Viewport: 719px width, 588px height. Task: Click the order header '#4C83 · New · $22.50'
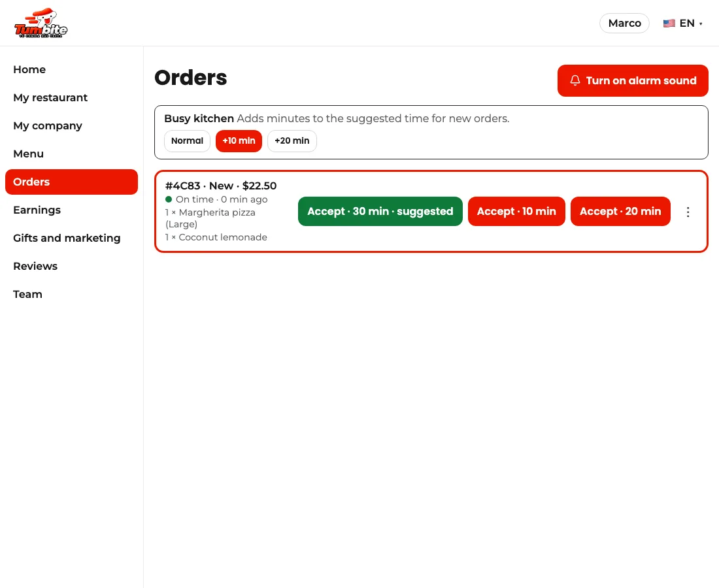point(221,186)
